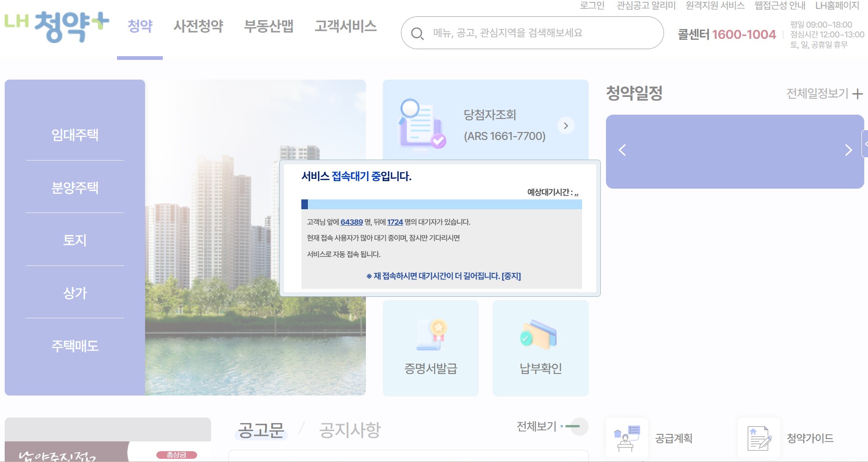
Task: Select 분양주택 in the side menu
Action: pyautogui.click(x=75, y=187)
